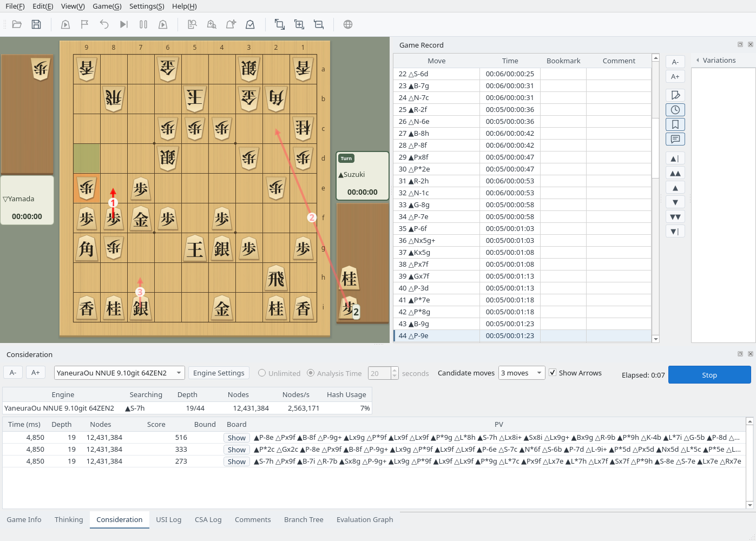Viewport: 756px width, 541px height.
Task: Decrease Game Record font with A- button
Action: click(x=675, y=62)
